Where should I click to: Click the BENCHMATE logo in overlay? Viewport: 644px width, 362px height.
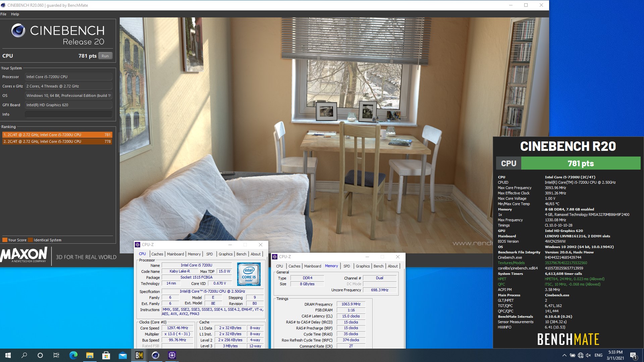point(568,339)
